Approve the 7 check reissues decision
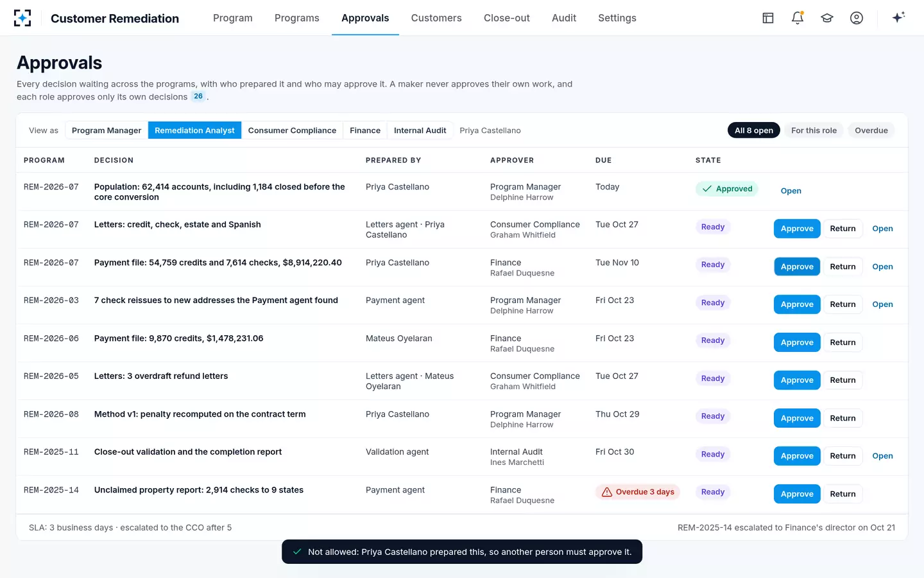 tap(797, 304)
